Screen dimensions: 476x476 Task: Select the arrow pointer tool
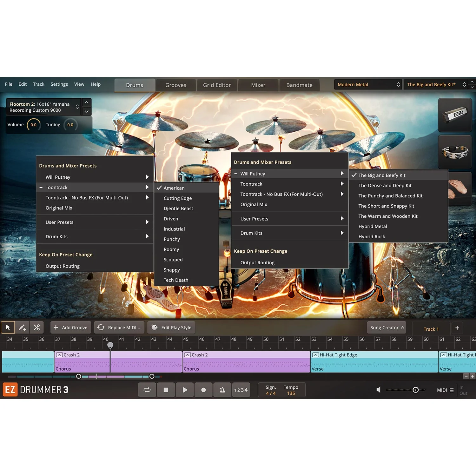click(8, 327)
